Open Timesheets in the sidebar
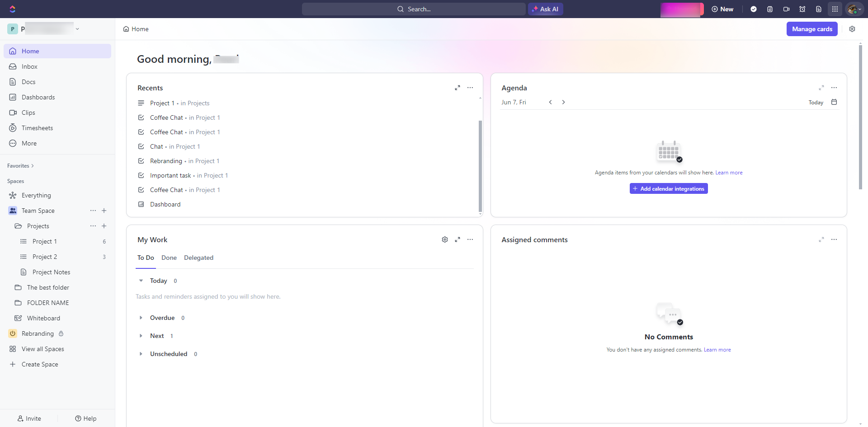The image size is (868, 427). pos(57,128)
